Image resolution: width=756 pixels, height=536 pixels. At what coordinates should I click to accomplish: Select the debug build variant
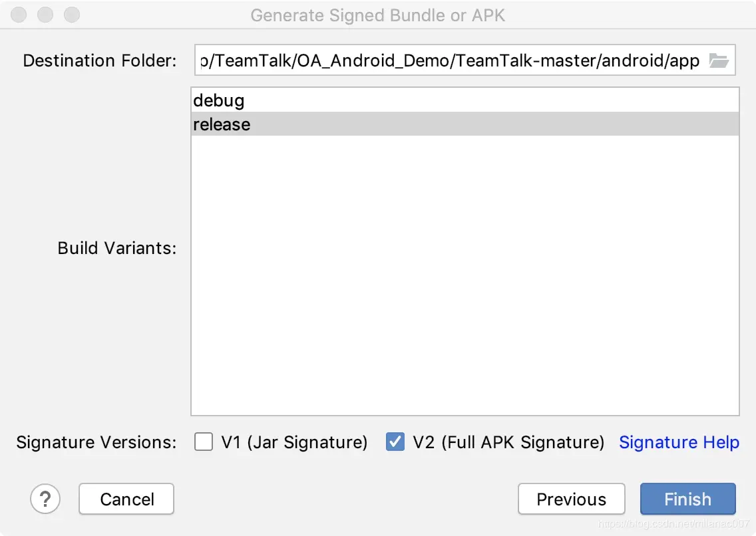[219, 101]
